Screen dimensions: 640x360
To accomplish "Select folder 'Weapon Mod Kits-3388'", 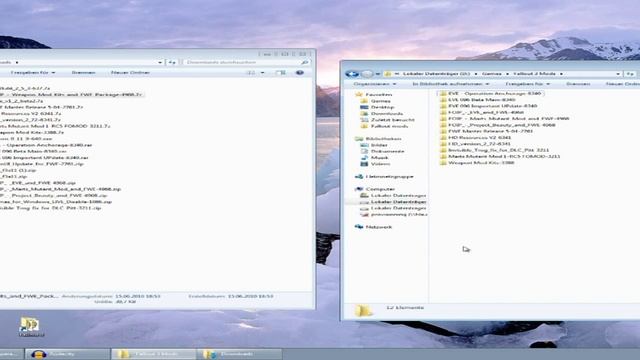I will [481, 162].
